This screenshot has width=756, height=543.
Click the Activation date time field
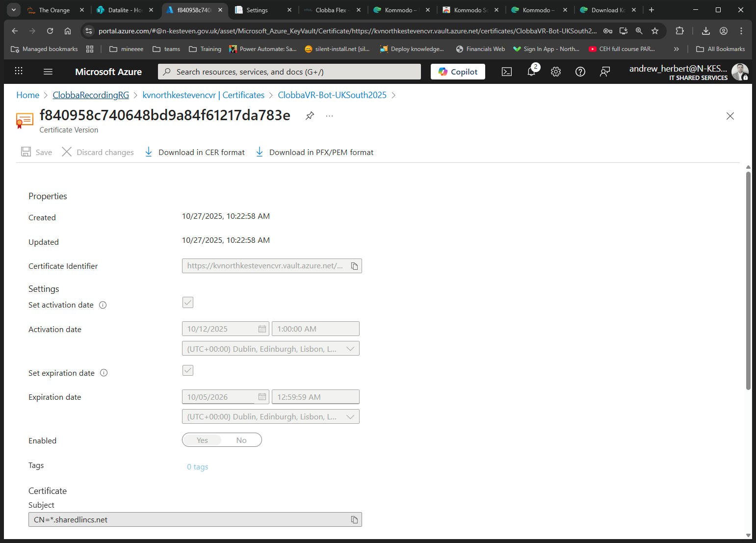pyautogui.click(x=315, y=329)
